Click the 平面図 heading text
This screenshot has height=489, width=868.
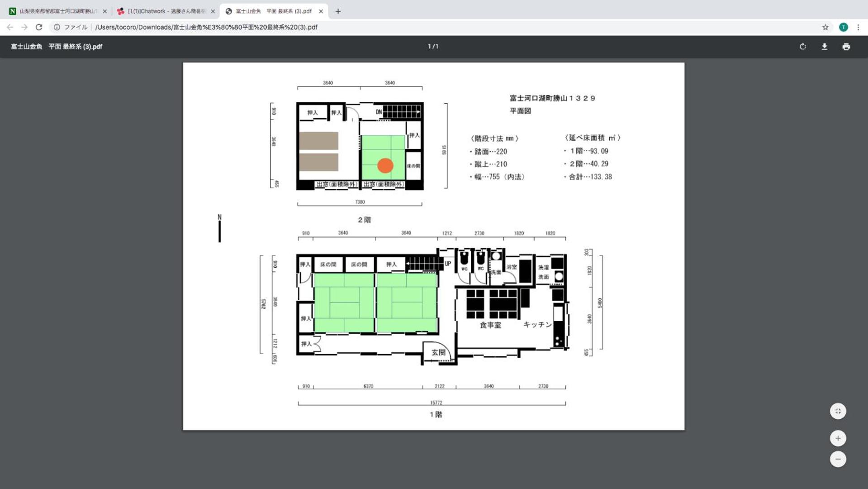click(x=520, y=111)
